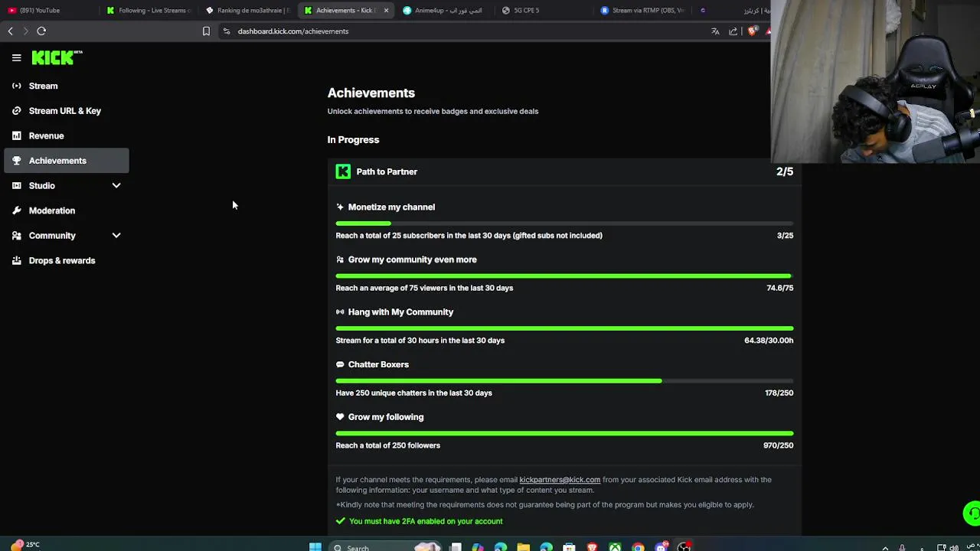Click the '2/5' Path to Partner count
The width and height of the screenshot is (980, 551).
785,171
